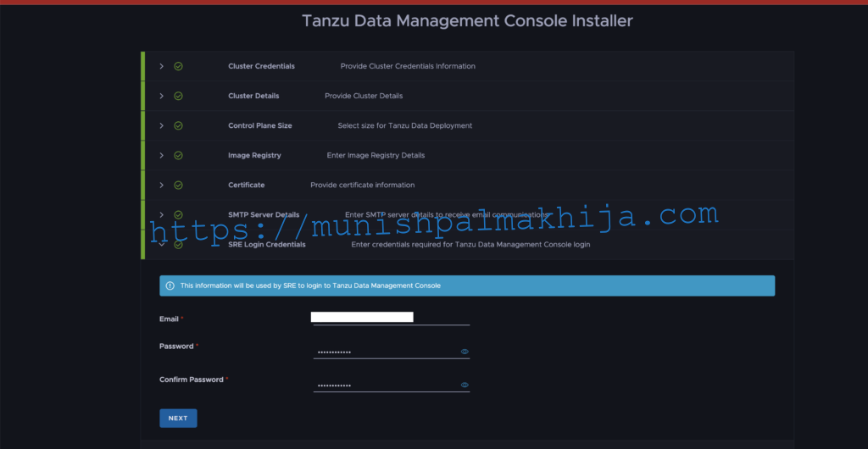Expand the Control Plane Size chevron
The image size is (868, 449).
pos(162,125)
